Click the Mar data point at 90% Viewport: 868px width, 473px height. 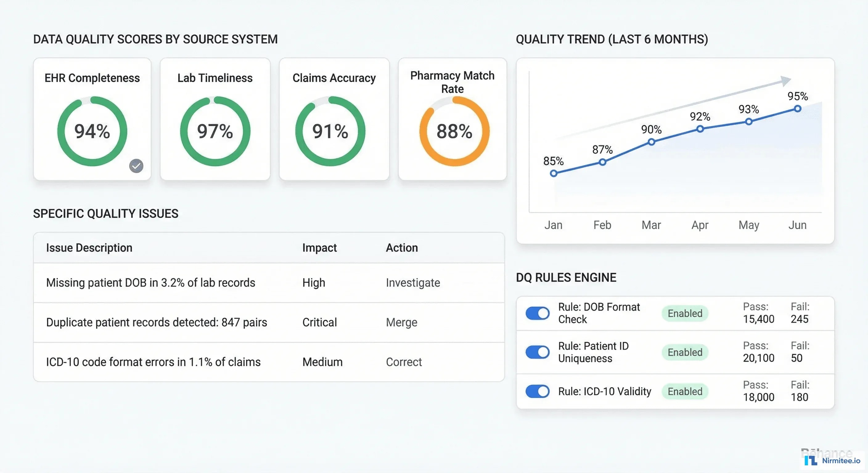[x=651, y=142]
